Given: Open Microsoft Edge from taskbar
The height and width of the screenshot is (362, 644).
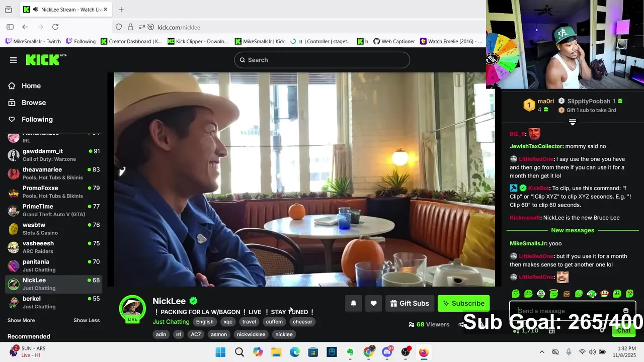Looking at the screenshot, I should (295, 352).
